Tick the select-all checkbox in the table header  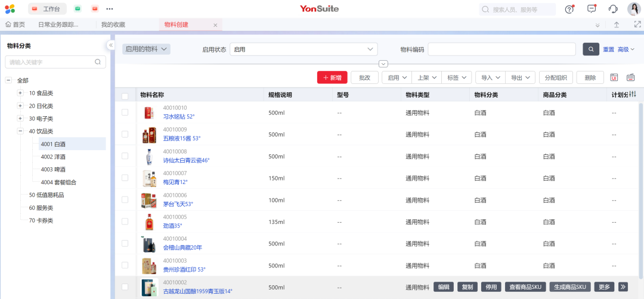pos(125,96)
